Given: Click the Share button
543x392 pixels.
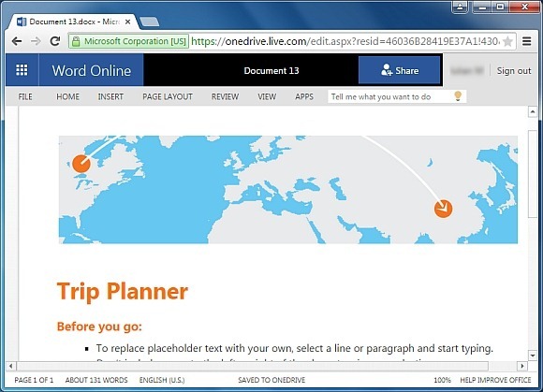Looking at the screenshot, I should pyautogui.click(x=399, y=70).
